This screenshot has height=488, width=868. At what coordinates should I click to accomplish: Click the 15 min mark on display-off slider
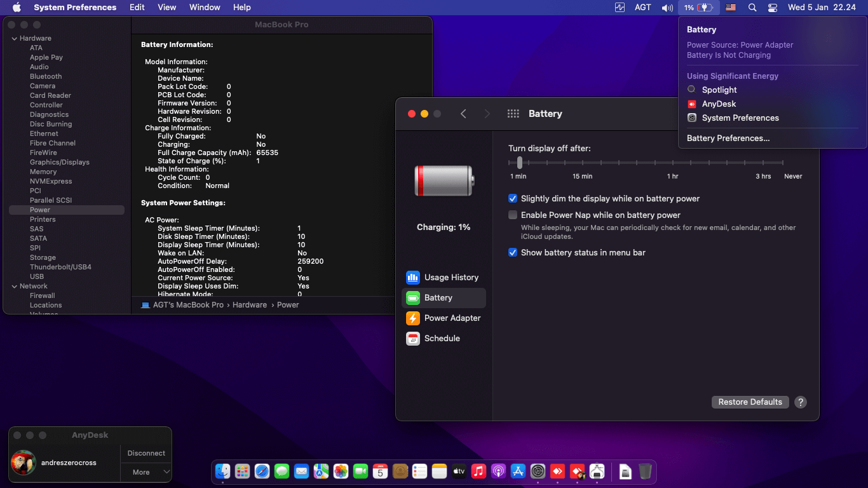(x=582, y=163)
